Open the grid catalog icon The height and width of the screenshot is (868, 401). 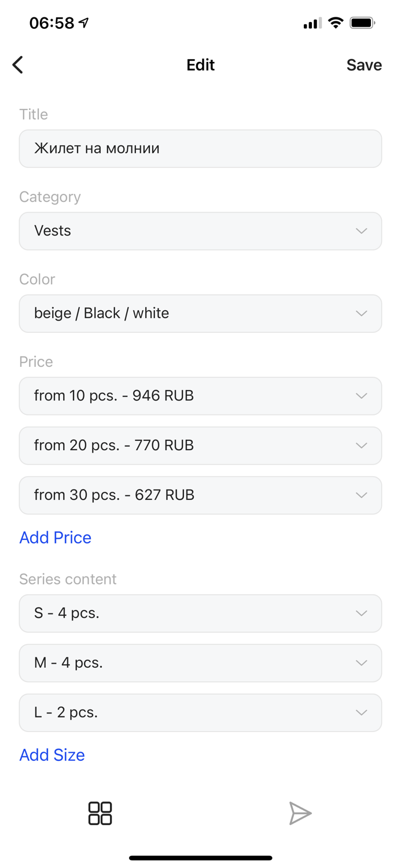pyautogui.click(x=100, y=813)
